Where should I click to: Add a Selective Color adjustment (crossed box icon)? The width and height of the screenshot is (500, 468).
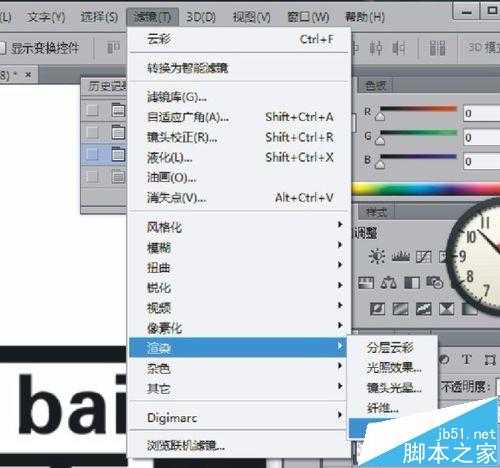446,309
